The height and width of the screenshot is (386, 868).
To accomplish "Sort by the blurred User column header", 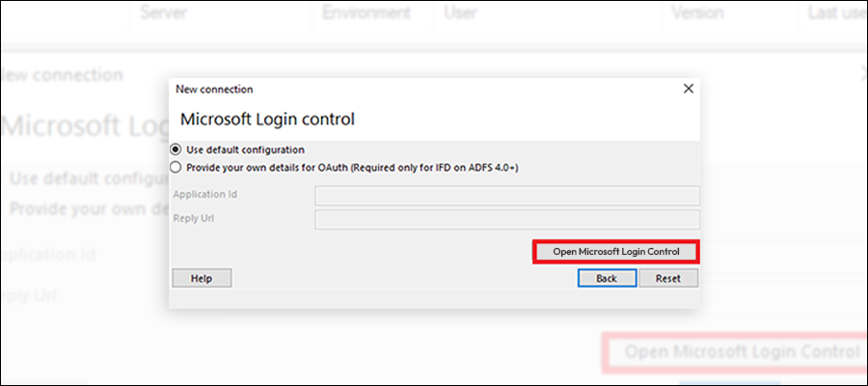I will (x=461, y=13).
